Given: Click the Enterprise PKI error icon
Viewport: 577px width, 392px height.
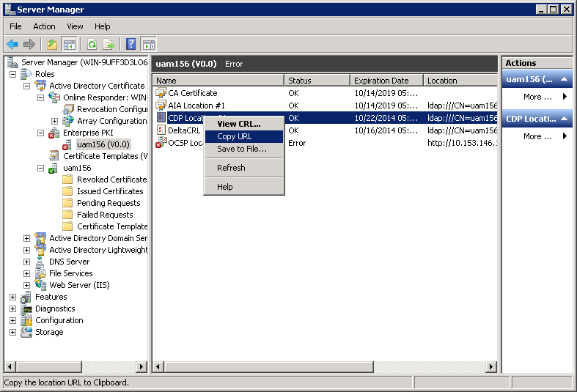Looking at the screenshot, I should tap(54, 133).
